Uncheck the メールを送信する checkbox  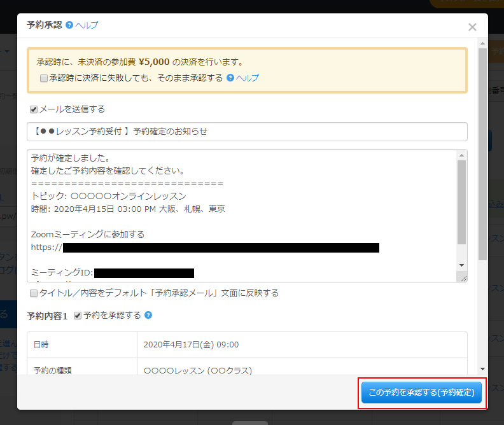point(34,109)
